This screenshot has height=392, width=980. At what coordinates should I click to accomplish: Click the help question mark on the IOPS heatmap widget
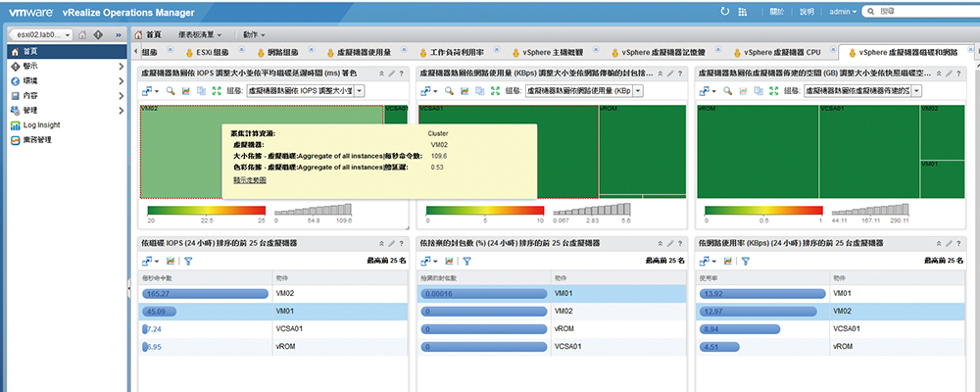[401, 73]
